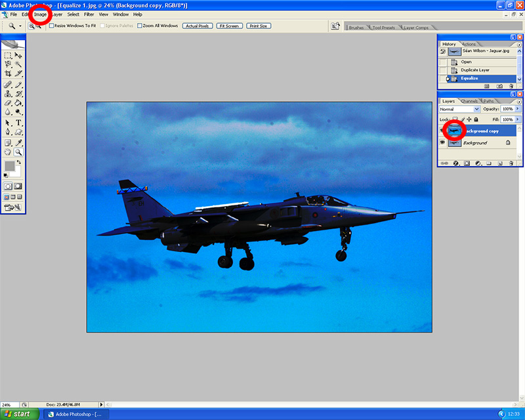The width and height of the screenshot is (525, 420).
Task: Select the Background layer thumbnail
Action: pos(454,143)
